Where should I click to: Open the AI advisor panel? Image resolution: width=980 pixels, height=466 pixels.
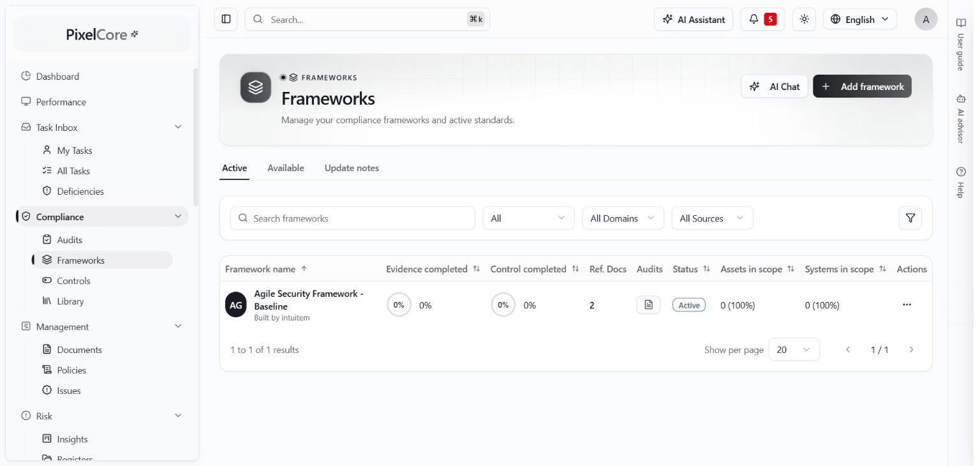960,119
